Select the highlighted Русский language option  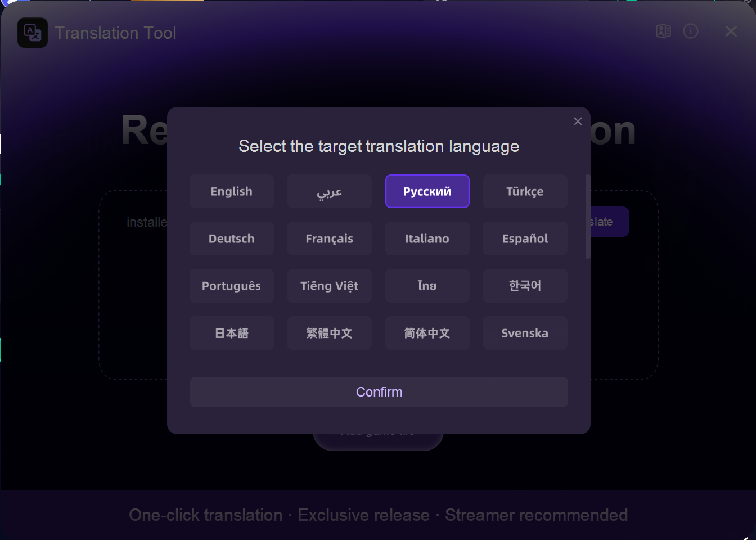click(x=427, y=191)
